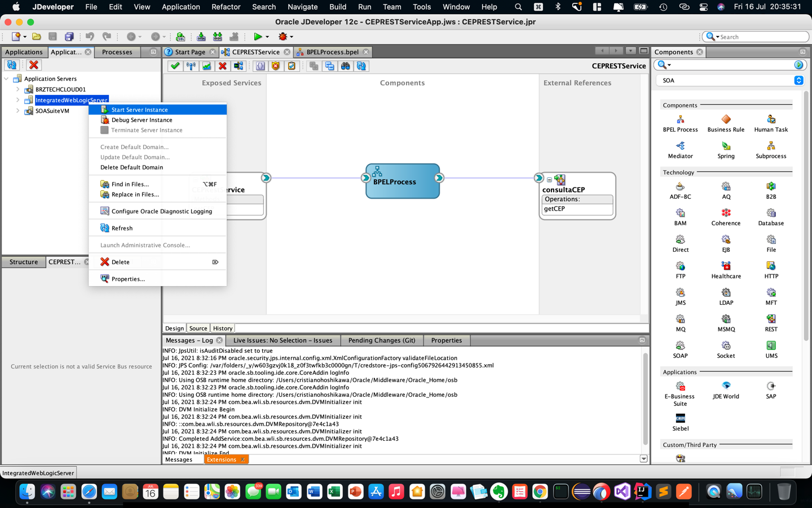This screenshot has height=508, width=812.
Task: Click the BPELProcess component in composite
Action: coord(403,181)
